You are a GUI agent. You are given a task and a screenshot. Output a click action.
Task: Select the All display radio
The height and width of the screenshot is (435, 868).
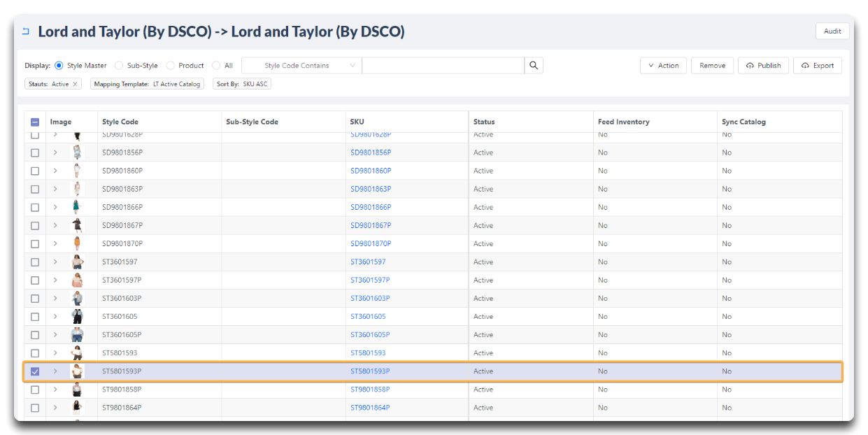tap(216, 65)
